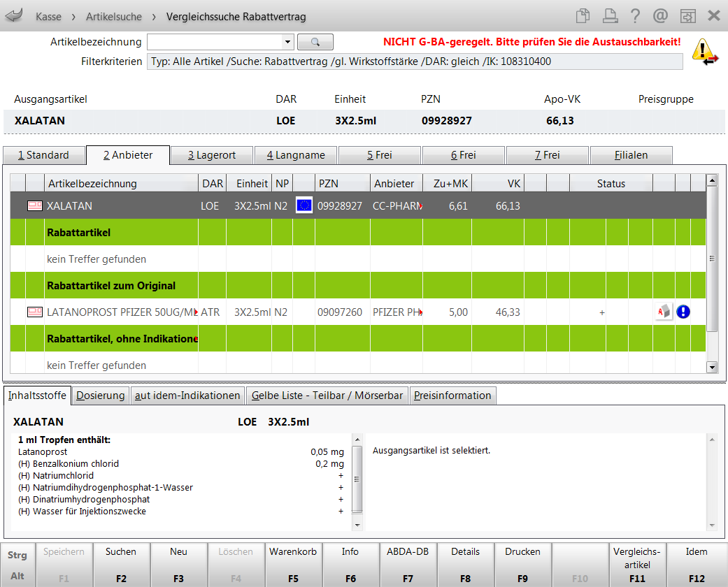The width and height of the screenshot is (728, 587).
Task: Click the Benzalkonium chlorid ingredient line
Action: (x=181, y=463)
